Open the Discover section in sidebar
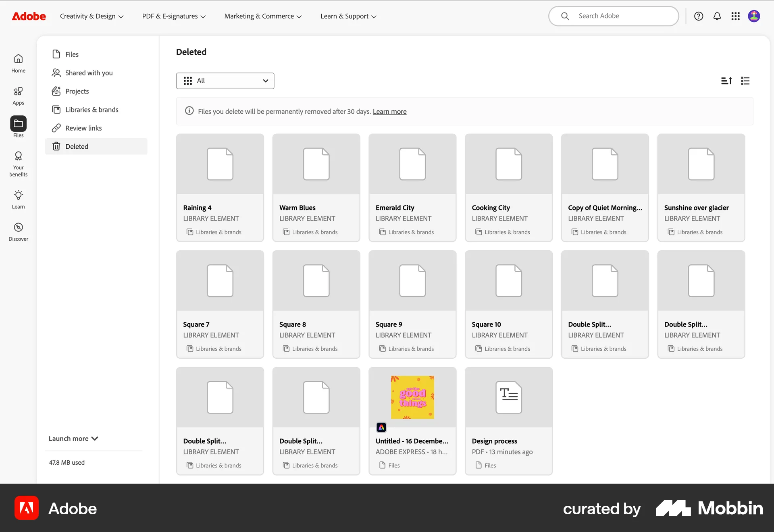 (18, 231)
